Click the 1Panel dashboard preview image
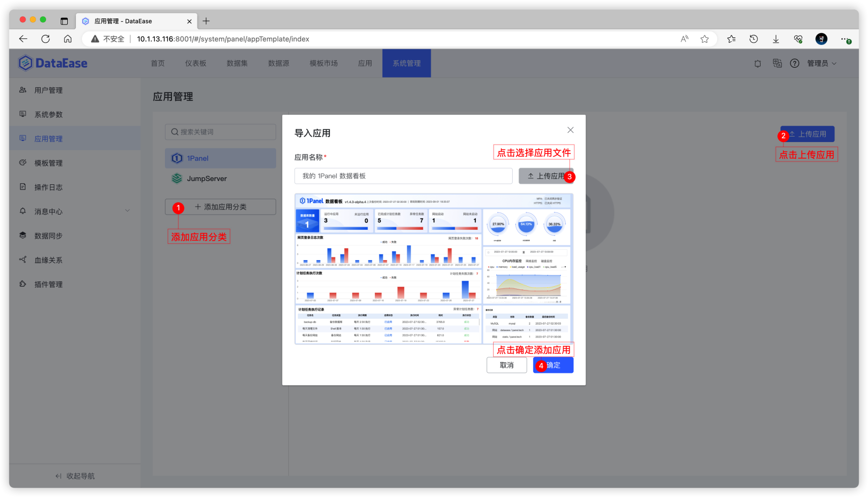The width and height of the screenshot is (868, 497). pyautogui.click(x=434, y=269)
